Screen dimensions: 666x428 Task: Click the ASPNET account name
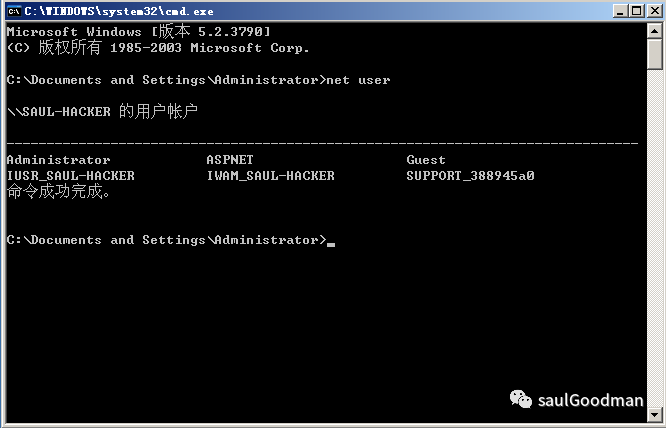click(x=230, y=160)
